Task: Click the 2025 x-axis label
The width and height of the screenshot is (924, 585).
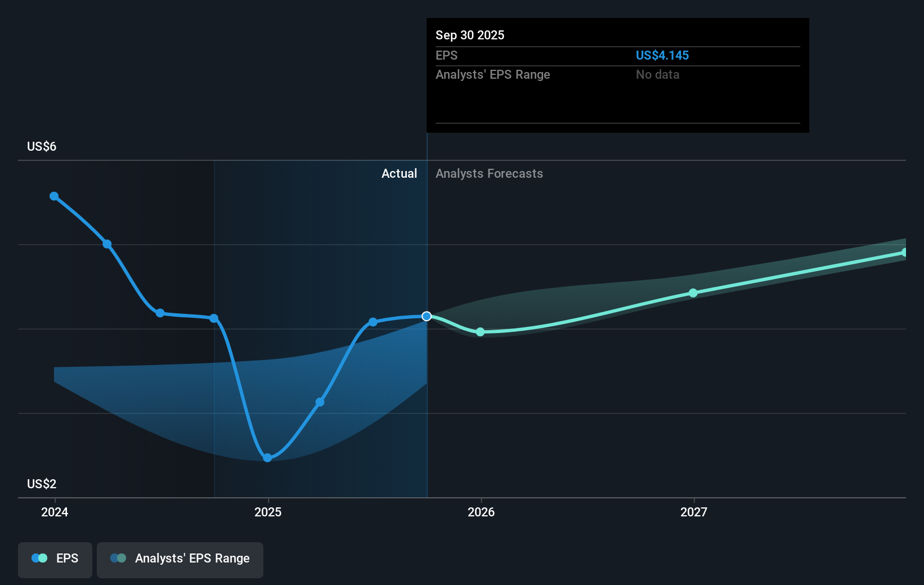Action: click(x=268, y=512)
